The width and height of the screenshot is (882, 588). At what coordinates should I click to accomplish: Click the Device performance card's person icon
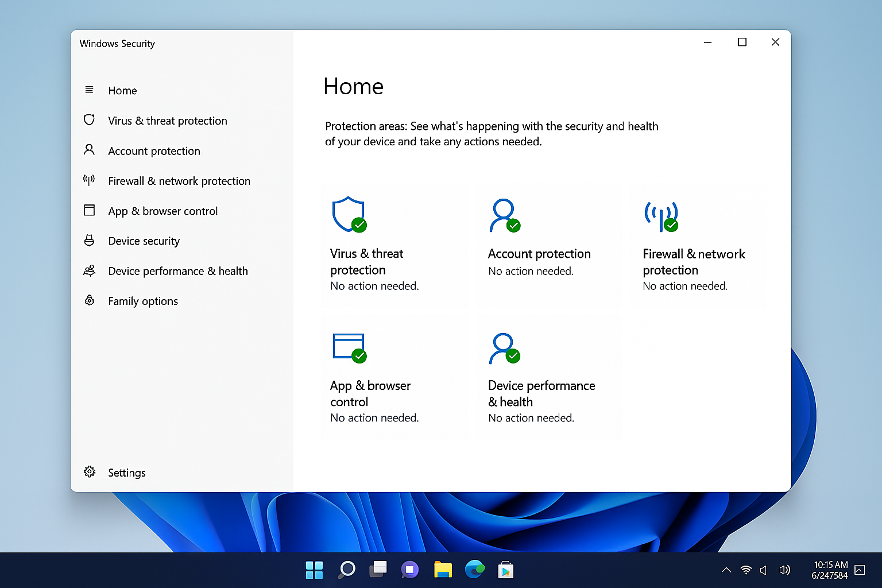pyautogui.click(x=504, y=349)
